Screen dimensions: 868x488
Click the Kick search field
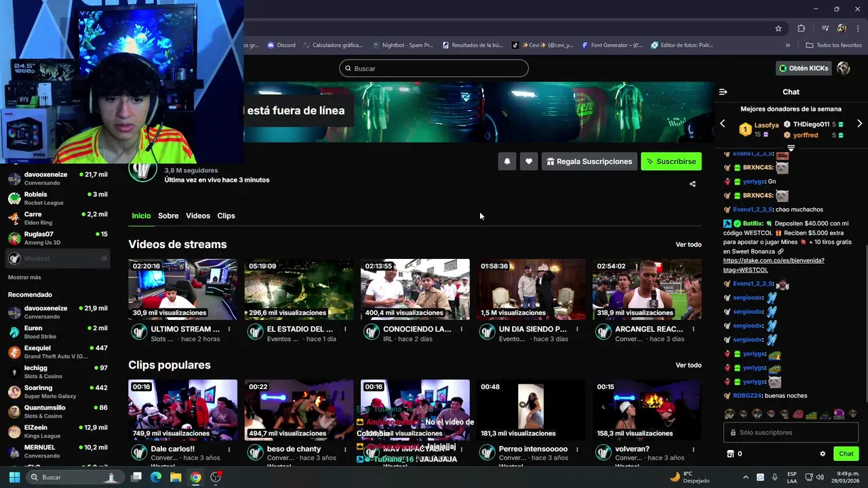pos(434,68)
